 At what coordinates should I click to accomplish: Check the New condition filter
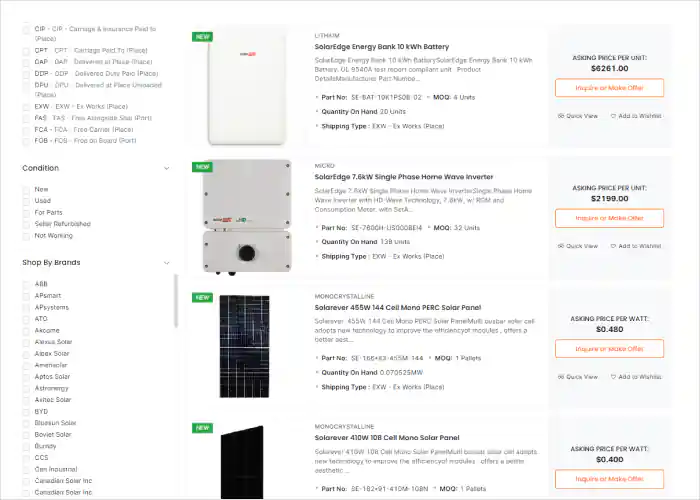click(26, 190)
